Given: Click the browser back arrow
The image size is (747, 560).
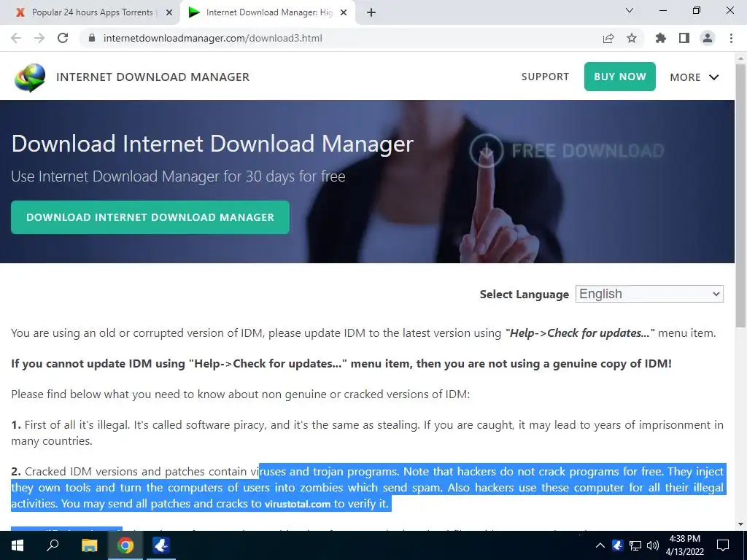Looking at the screenshot, I should 16,38.
